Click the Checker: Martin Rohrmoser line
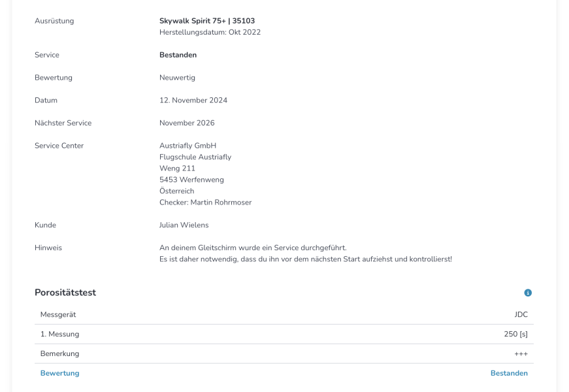 pos(205,203)
